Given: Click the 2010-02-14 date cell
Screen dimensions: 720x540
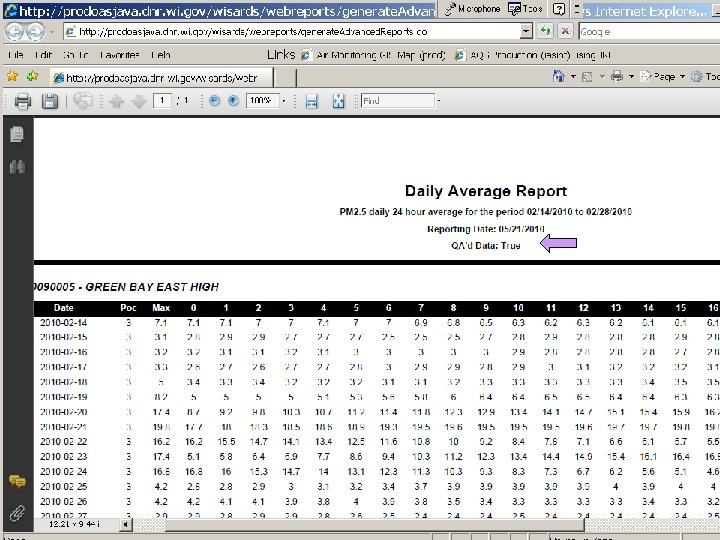Looking at the screenshot, I should 63,323.
